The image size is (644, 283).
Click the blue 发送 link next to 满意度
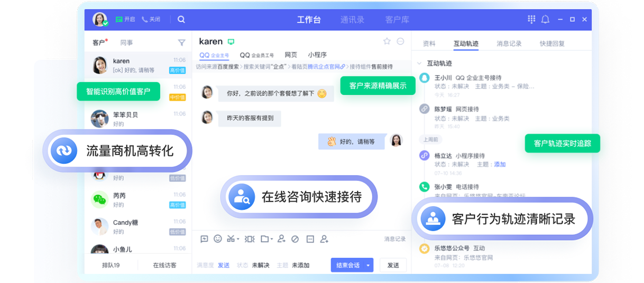[224, 266]
